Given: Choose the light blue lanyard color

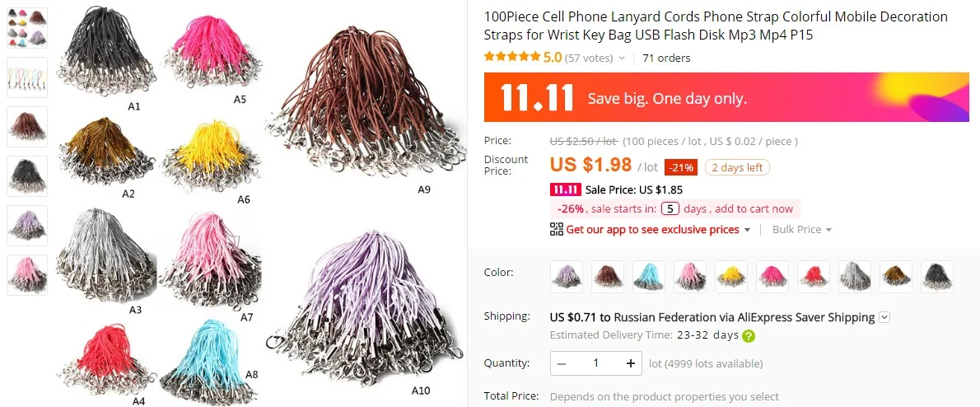Looking at the screenshot, I should [649, 277].
